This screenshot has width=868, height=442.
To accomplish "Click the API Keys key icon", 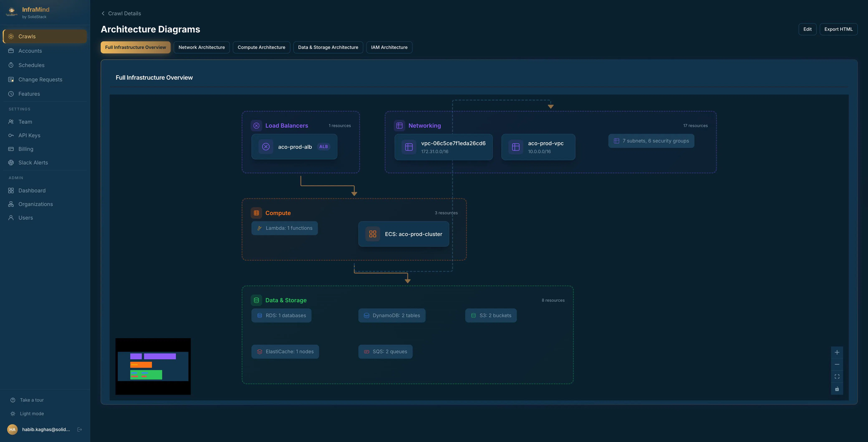I will tap(11, 135).
